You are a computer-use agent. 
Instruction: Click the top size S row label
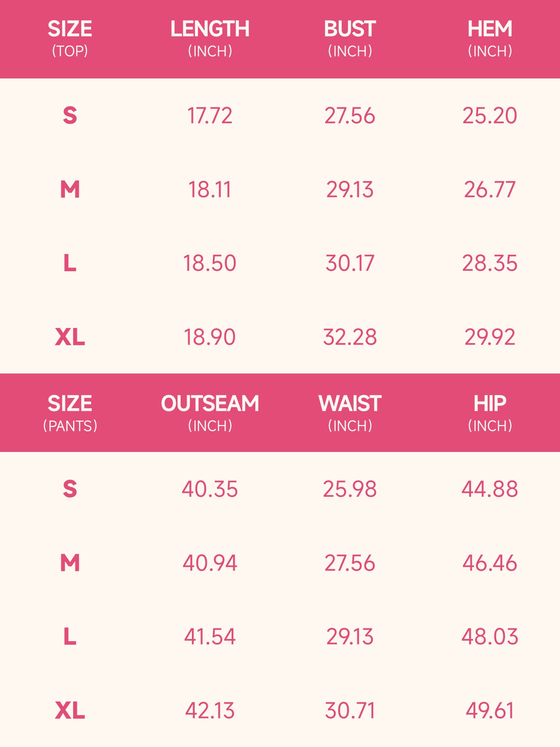pyautogui.click(x=70, y=115)
